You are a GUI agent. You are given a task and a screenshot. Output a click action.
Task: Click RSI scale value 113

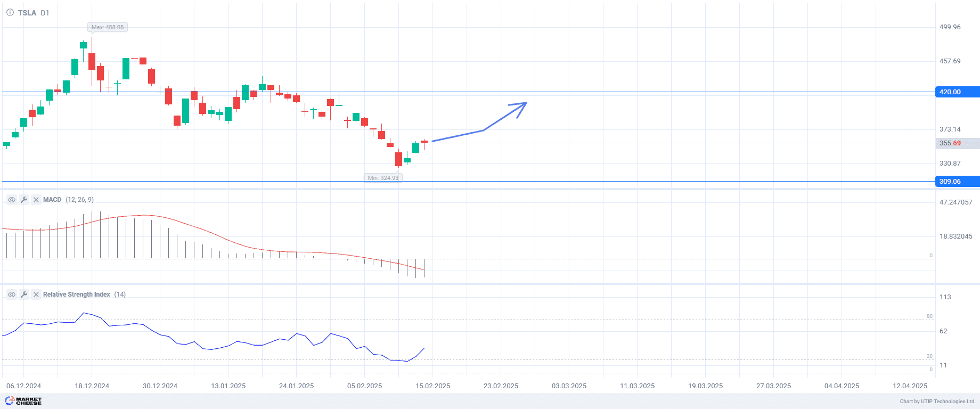click(x=945, y=297)
